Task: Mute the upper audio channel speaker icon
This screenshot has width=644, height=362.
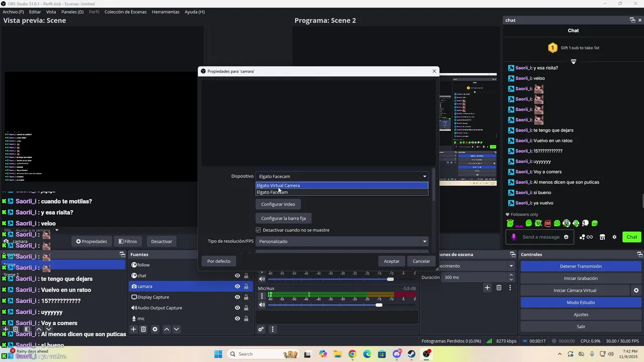Action: 262,279
